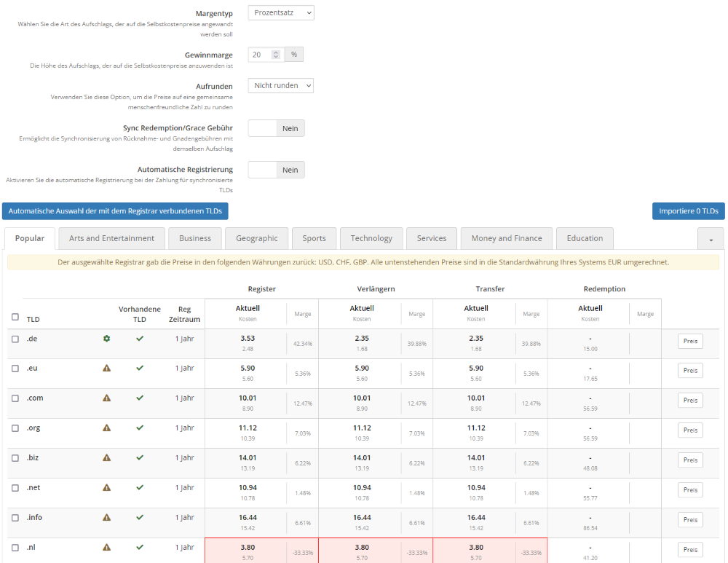Click the Preis button for .com
The image size is (728, 563).
[689, 400]
